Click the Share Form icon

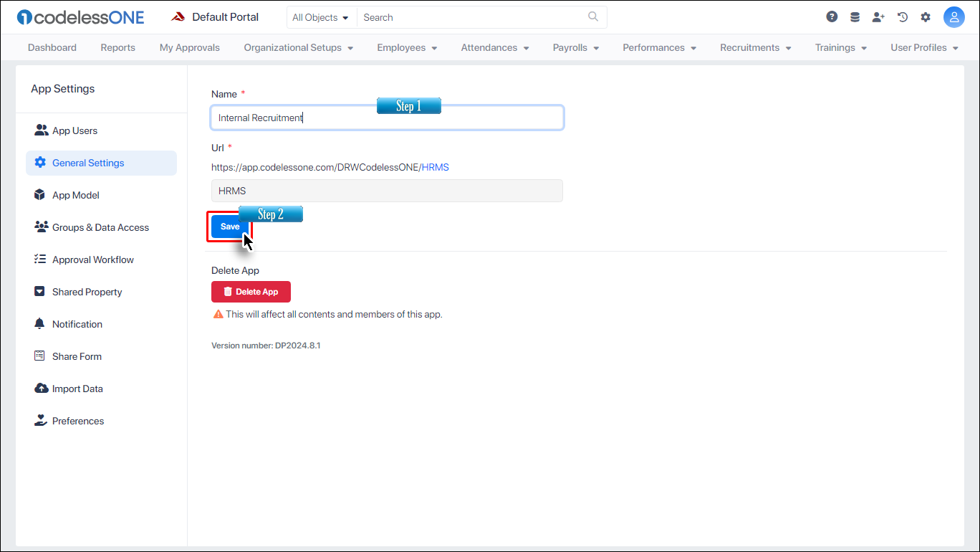[x=40, y=356]
